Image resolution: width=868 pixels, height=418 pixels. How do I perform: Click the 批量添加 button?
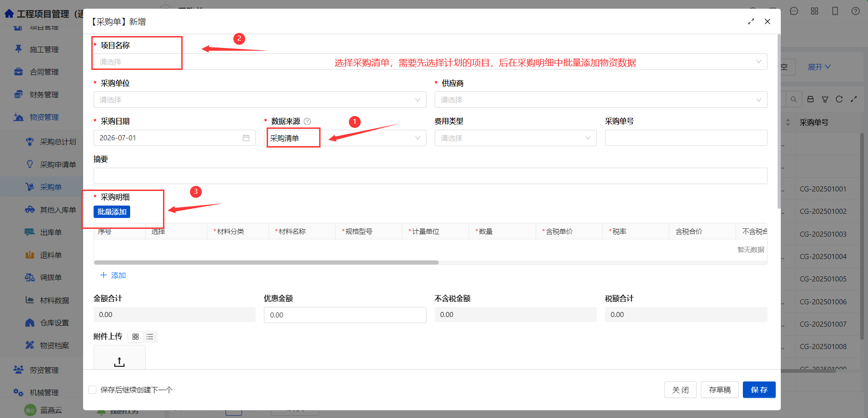point(112,212)
